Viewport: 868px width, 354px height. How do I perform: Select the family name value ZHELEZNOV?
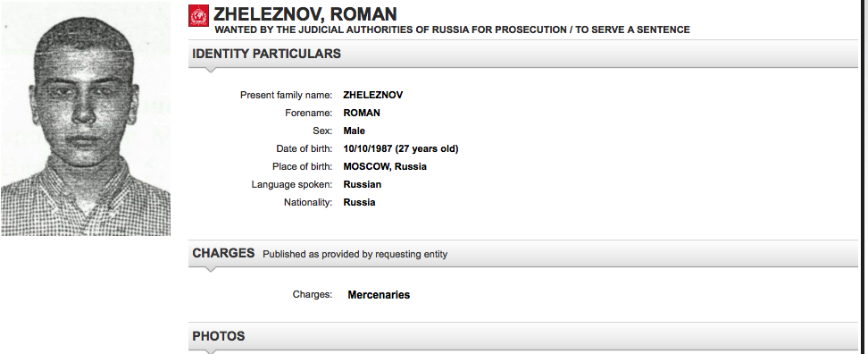(373, 95)
